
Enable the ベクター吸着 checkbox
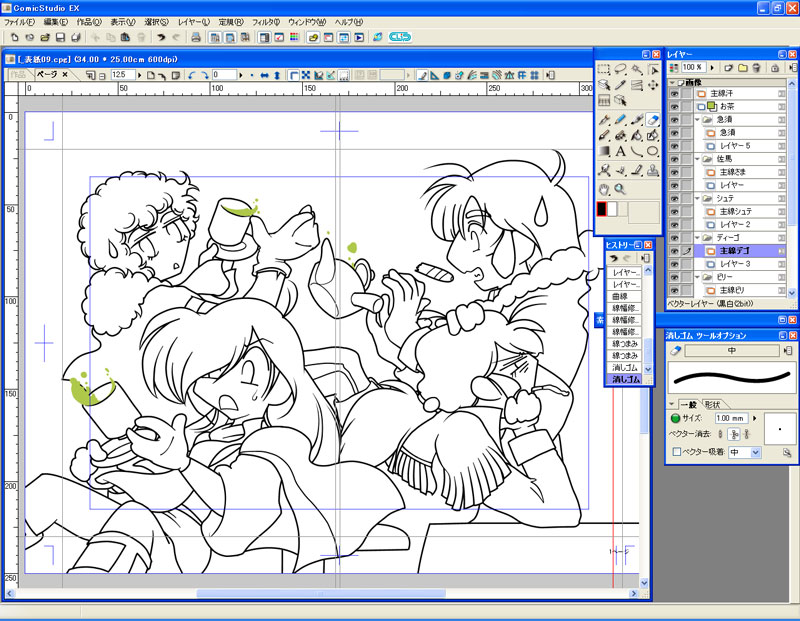pyautogui.click(x=677, y=452)
